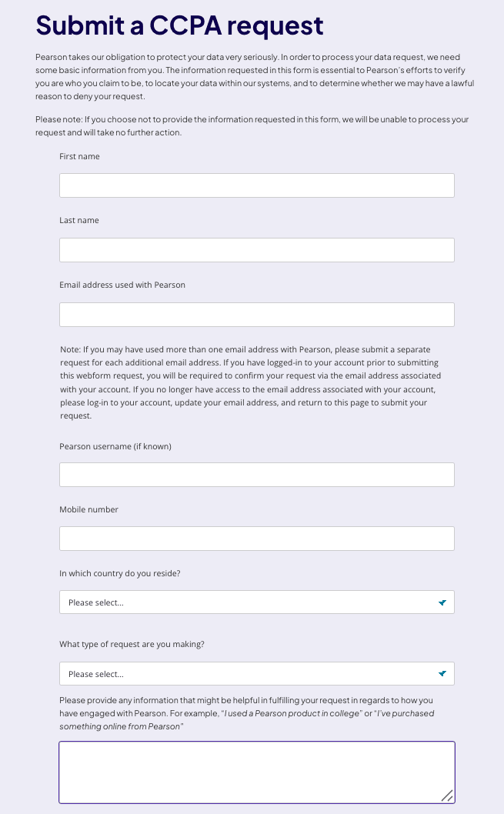504x814 pixels.
Task: Click the 'First name' label
Action: point(79,156)
